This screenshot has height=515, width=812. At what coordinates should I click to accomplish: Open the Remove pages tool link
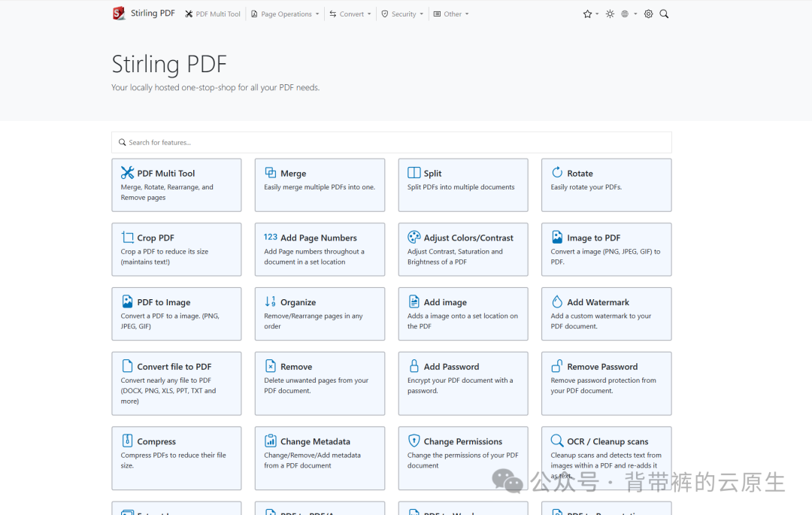320,383
